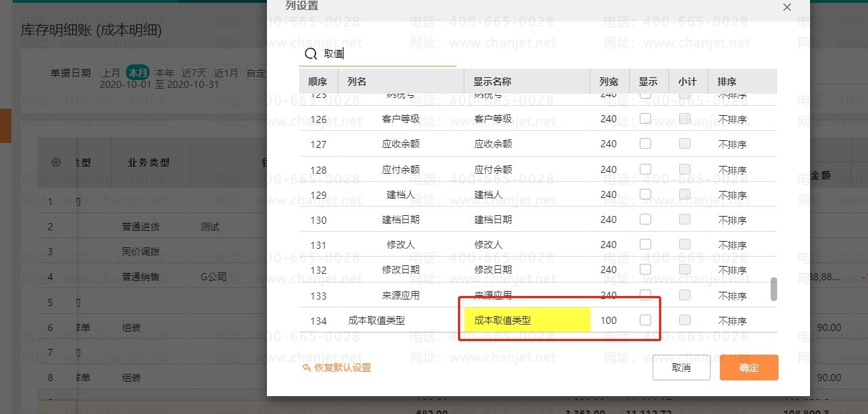Click the 显示名称 column header
Image resolution: width=868 pixels, height=414 pixels.
(x=492, y=82)
